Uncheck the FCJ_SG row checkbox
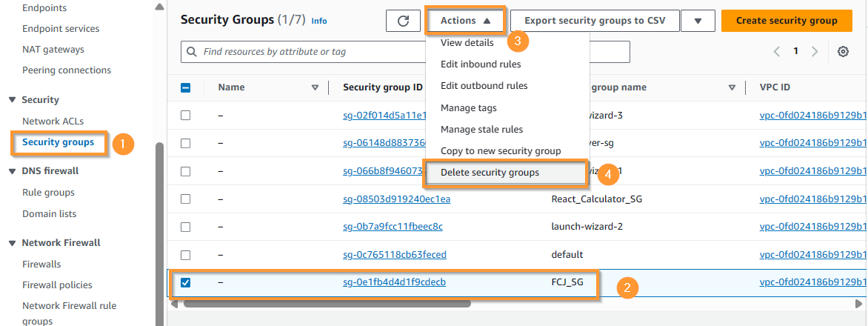 (x=185, y=283)
